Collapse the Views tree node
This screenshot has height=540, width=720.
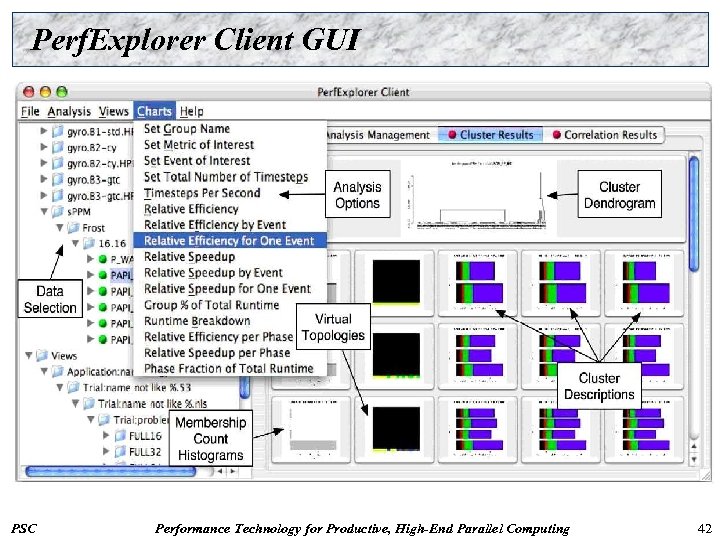pyautogui.click(x=28, y=355)
